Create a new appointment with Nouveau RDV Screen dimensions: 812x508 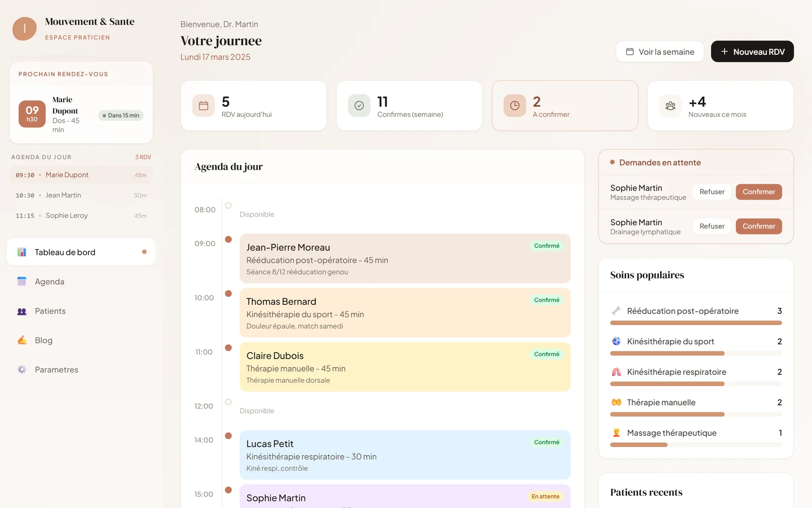(752, 52)
